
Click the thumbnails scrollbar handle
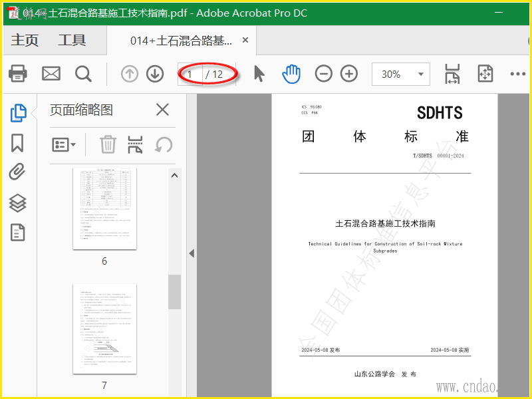174,292
